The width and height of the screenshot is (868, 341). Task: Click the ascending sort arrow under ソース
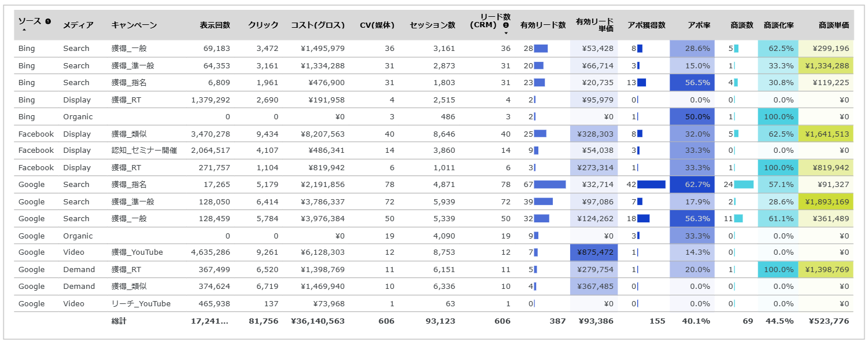tap(24, 30)
